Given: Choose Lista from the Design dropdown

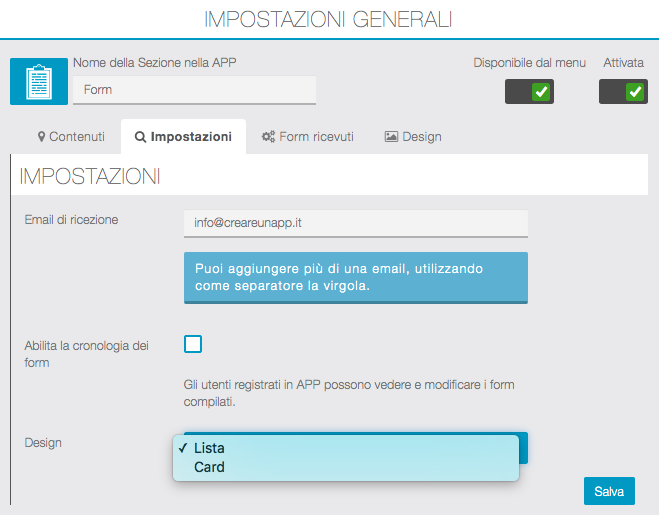Looking at the screenshot, I should (x=210, y=448).
